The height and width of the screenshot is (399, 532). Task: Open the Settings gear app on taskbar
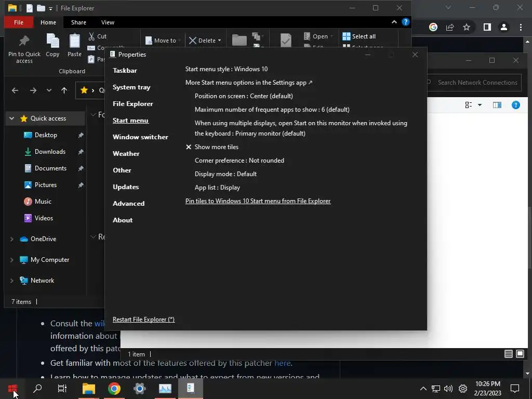coord(139,389)
